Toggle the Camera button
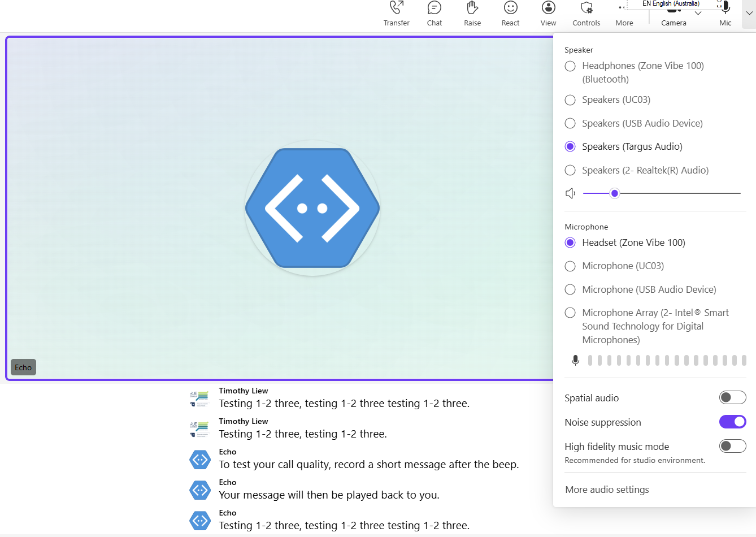The image size is (756, 537). 674,15
